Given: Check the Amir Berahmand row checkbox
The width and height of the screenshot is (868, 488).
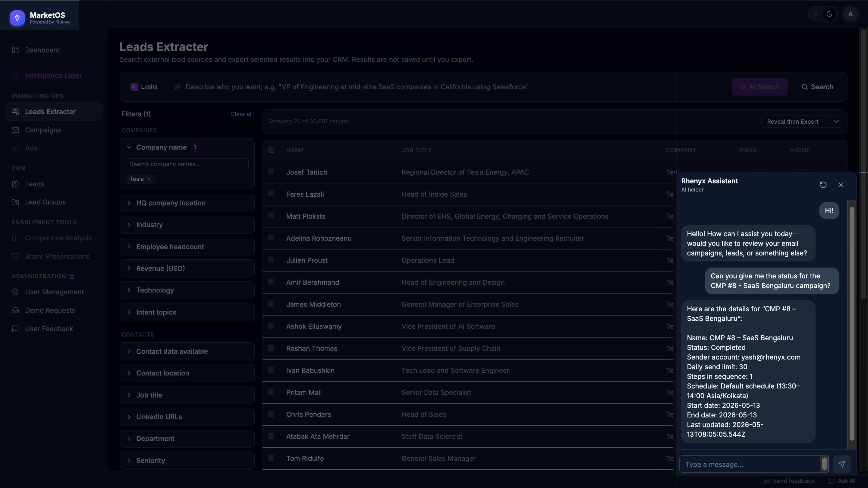Looking at the screenshot, I should pyautogui.click(x=271, y=282).
